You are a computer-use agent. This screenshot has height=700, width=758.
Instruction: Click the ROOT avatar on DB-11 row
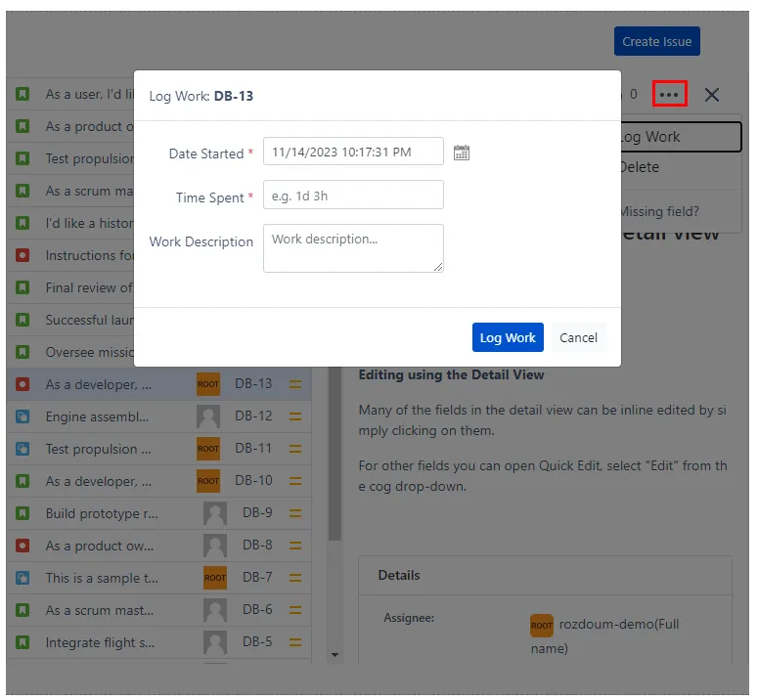coord(208,449)
